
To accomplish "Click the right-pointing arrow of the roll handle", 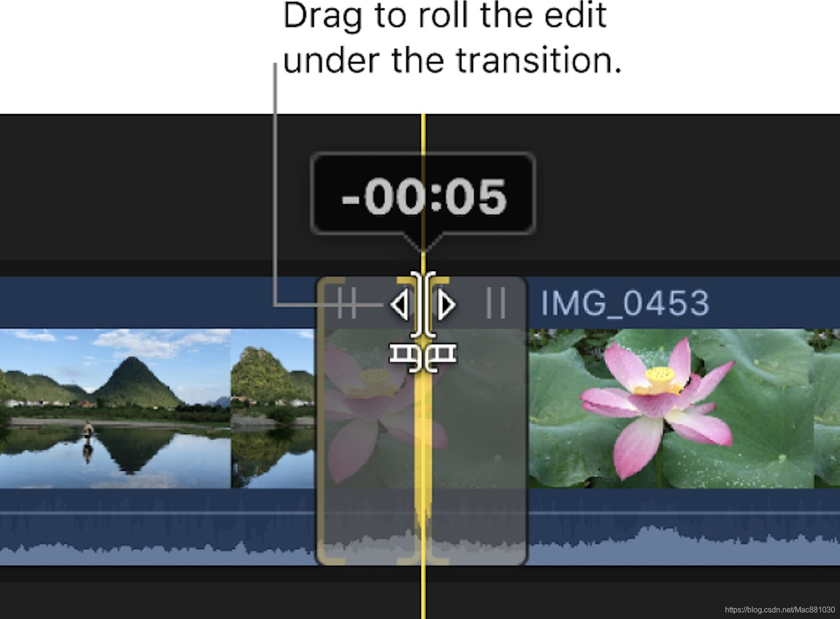I will click(x=446, y=304).
